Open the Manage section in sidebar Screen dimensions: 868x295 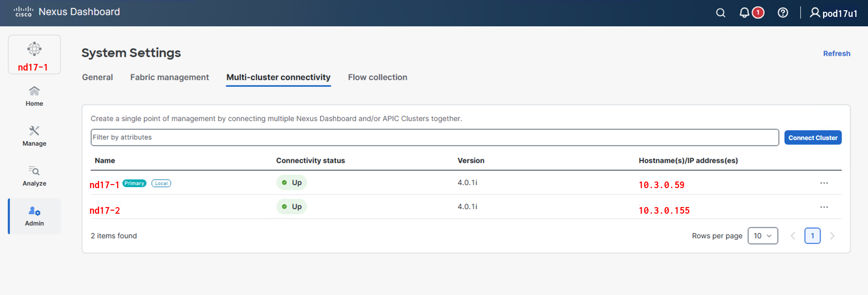click(x=34, y=136)
